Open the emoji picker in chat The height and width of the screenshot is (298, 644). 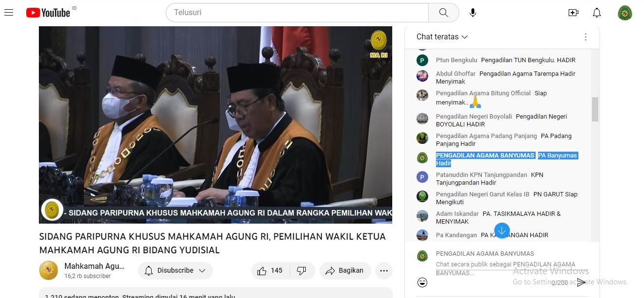(422, 282)
